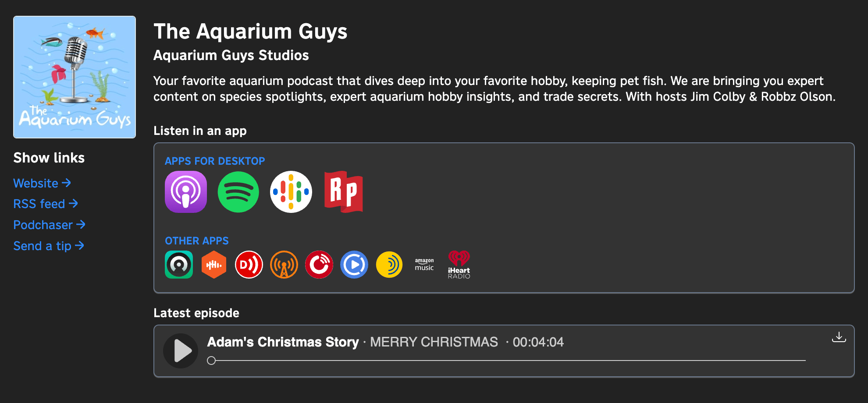This screenshot has height=403, width=868.
Task: Open the Podchaser link
Action: (x=49, y=225)
